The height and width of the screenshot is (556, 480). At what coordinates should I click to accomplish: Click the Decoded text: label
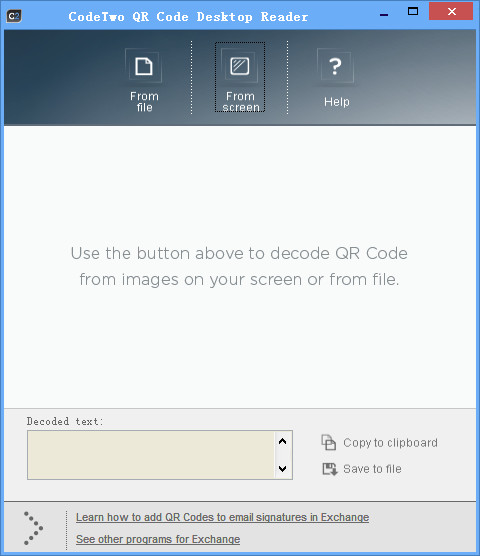pos(65,421)
